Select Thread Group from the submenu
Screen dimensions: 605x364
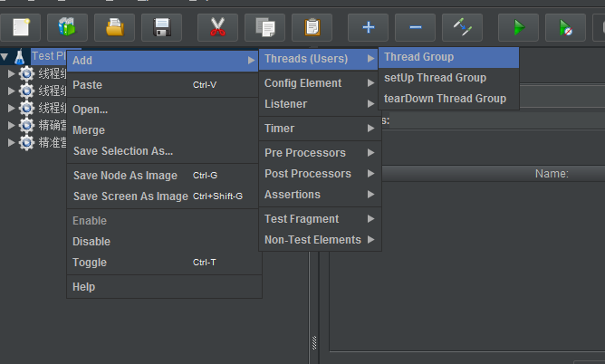[x=448, y=57]
